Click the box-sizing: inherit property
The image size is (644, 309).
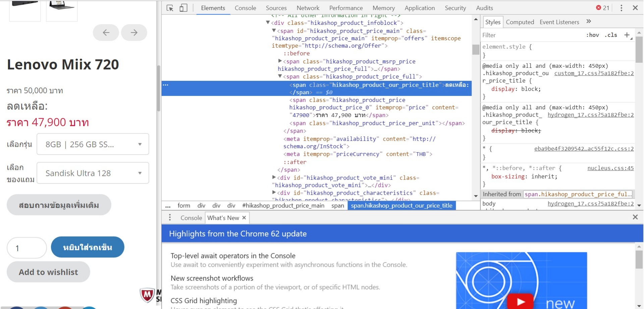[524, 176]
